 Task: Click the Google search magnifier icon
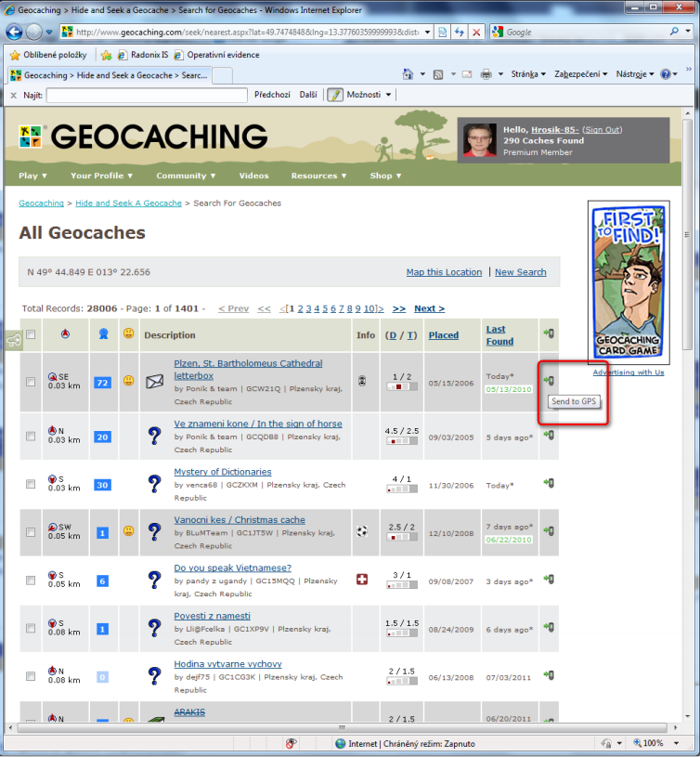coord(674,32)
